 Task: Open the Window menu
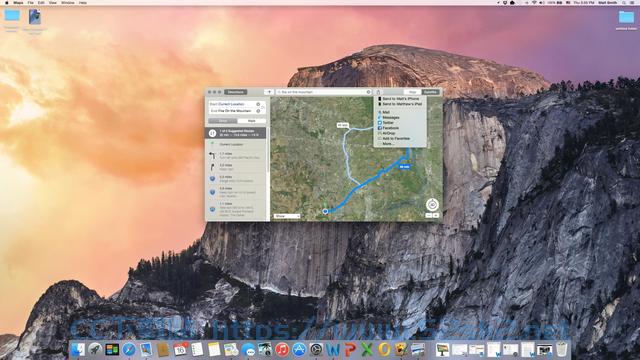[x=67, y=2]
